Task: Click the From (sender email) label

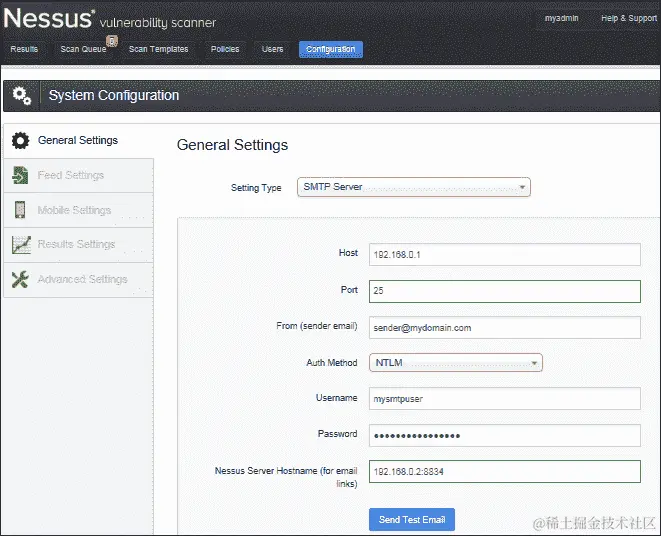Action: pyautogui.click(x=317, y=326)
